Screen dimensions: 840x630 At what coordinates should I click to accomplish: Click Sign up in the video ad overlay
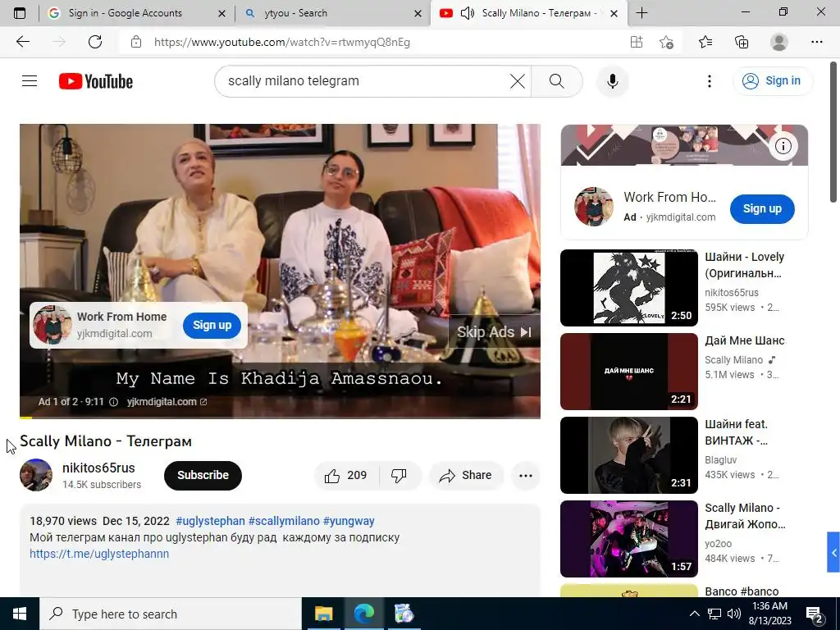(x=212, y=325)
